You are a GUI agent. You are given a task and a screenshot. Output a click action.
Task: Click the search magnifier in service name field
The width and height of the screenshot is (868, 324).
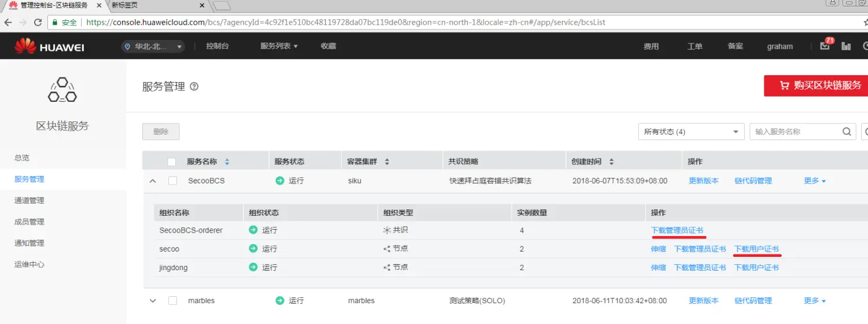[x=847, y=132]
